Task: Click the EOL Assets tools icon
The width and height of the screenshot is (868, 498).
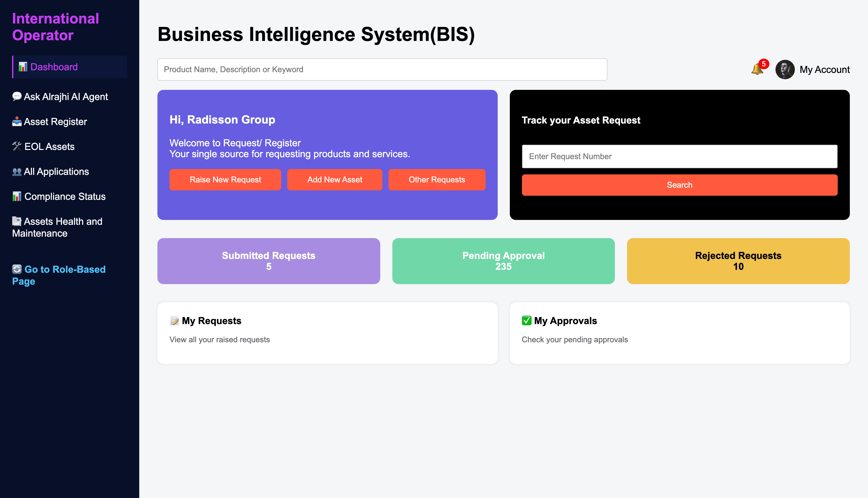Action: (17, 146)
